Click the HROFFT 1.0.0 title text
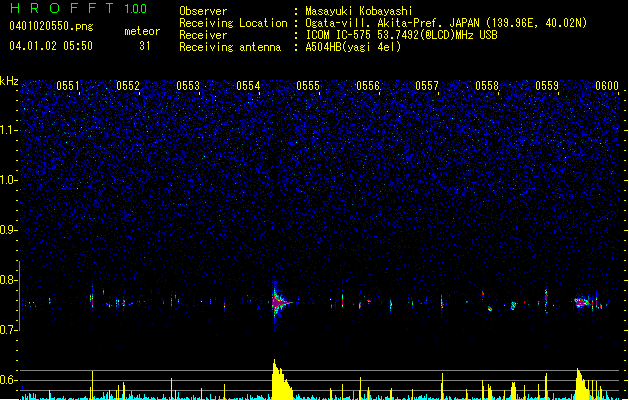629x400 pixels. click(79, 8)
